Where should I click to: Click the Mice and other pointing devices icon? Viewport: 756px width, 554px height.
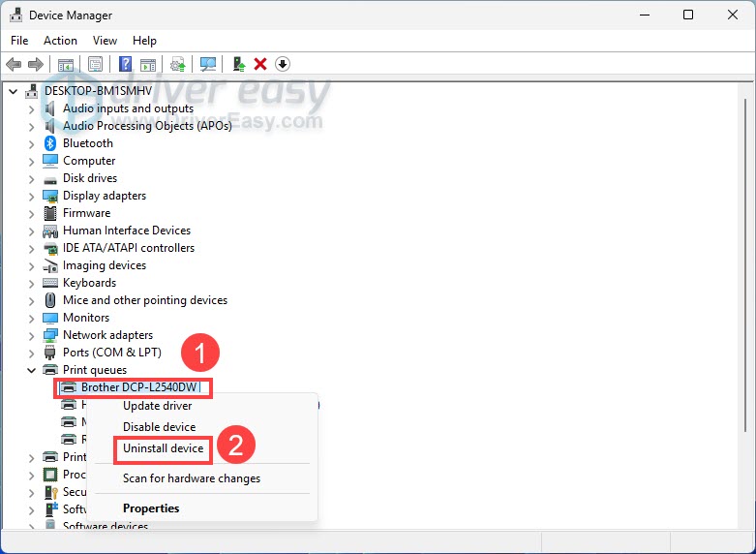(x=50, y=300)
